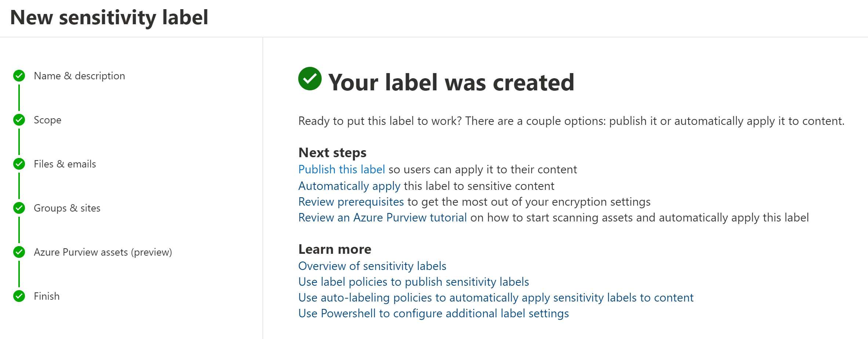The width and height of the screenshot is (868, 339).
Task: Click the Name & description step checkmark icon
Action: pyautogui.click(x=19, y=76)
